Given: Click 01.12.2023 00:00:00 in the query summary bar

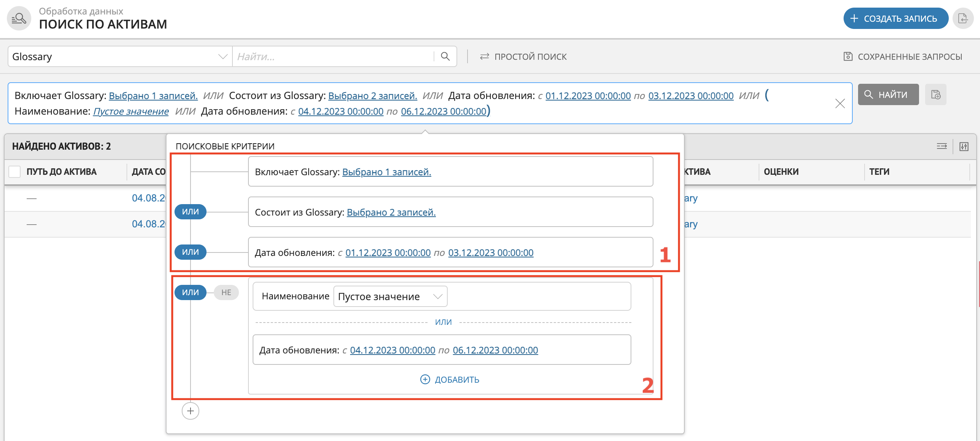Looking at the screenshot, I should pyautogui.click(x=588, y=96).
